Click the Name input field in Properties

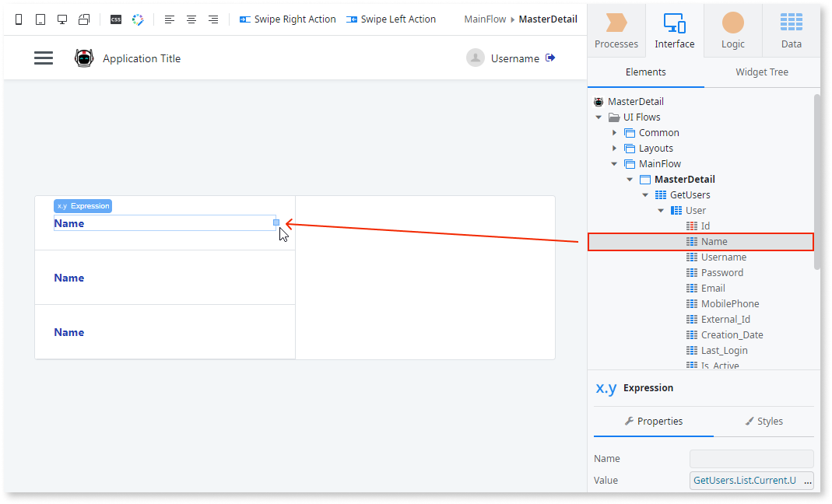[750, 458]
